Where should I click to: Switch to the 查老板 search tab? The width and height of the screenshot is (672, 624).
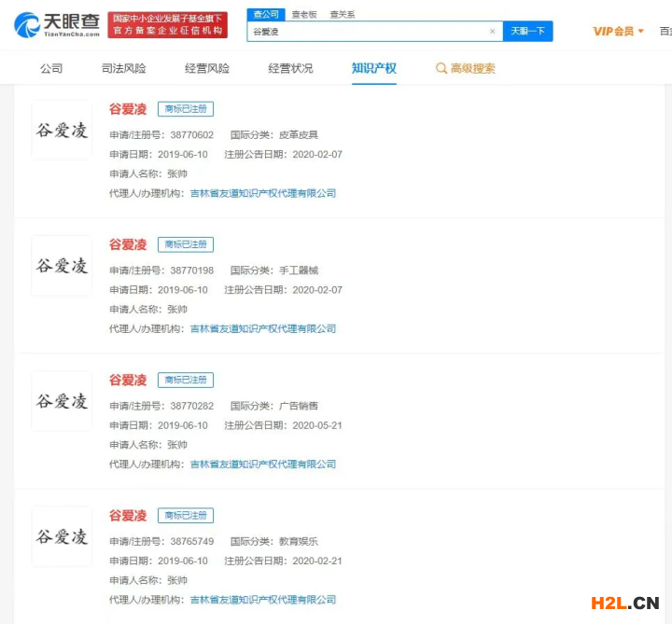tap(303, 14)
